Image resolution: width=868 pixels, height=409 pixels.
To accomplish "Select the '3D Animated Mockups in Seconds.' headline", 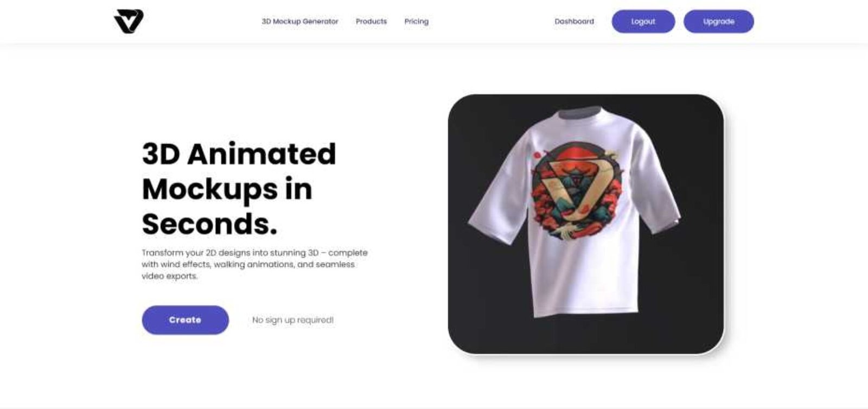I will (239, 189).
